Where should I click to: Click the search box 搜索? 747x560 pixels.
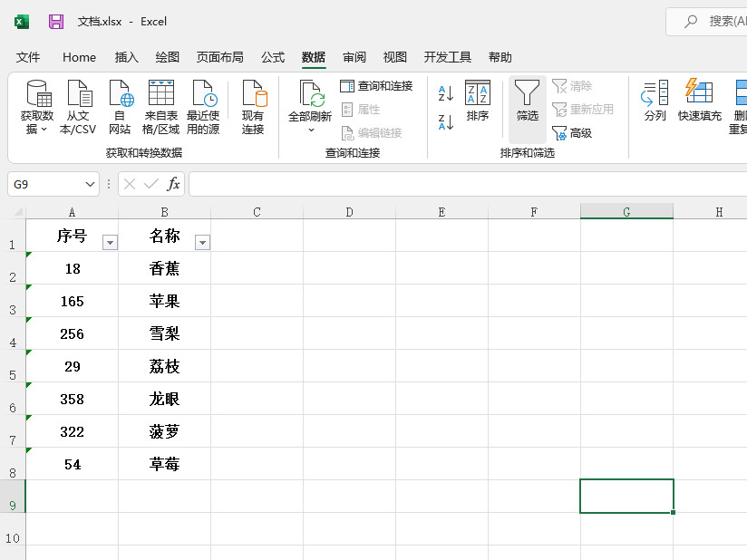[x=707, y=22]
